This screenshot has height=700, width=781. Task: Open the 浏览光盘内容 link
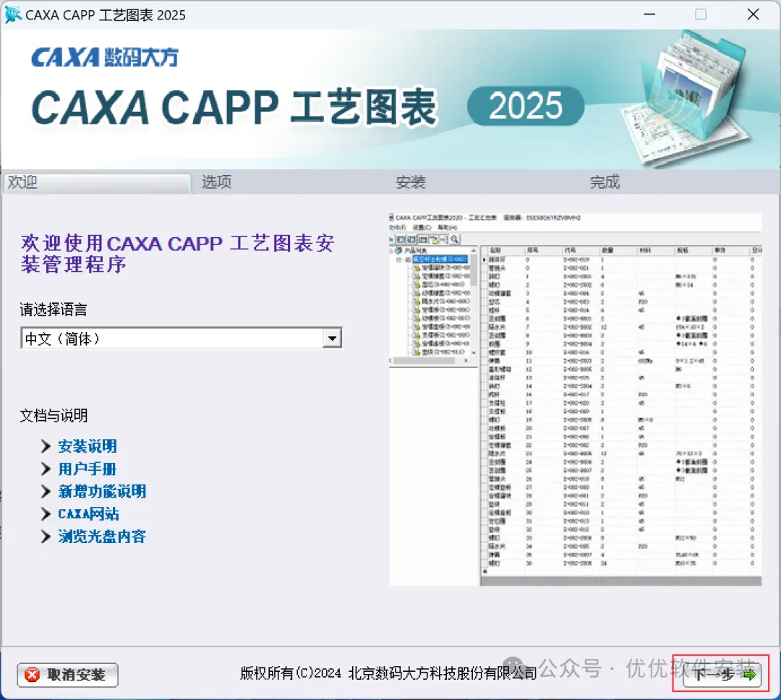(x=102, y=536)
